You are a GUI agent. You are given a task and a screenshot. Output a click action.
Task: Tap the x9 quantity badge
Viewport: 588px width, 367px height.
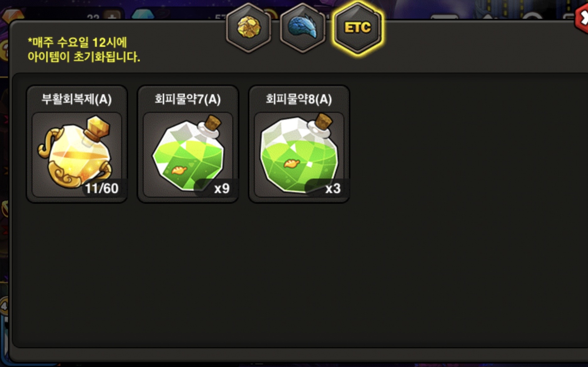pyautogui.click(x=222, y=189)
